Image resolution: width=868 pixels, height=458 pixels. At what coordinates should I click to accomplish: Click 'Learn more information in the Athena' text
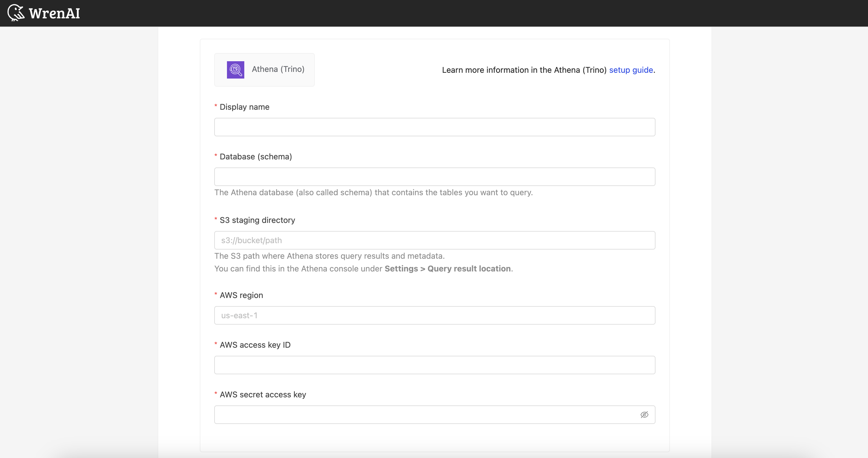pyautogui.click(x=524, y=70)
